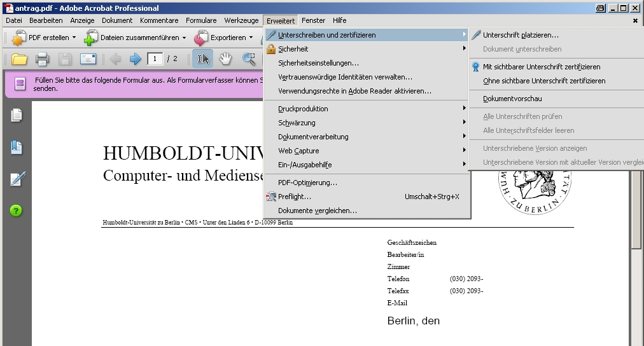The image size is (644, 346).
Task: Select the Hand tool
Action: coord(225,59)
